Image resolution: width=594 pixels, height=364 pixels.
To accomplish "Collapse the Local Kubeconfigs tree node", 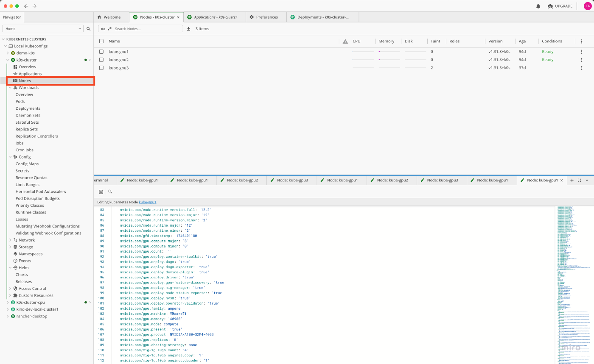I will coord(5,46).
